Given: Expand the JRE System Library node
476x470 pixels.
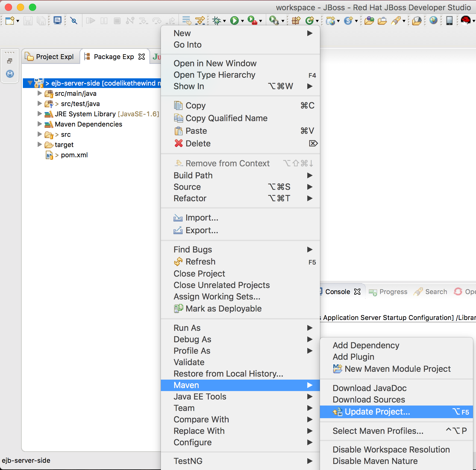Looking at the screenshot, I should 39,114.
